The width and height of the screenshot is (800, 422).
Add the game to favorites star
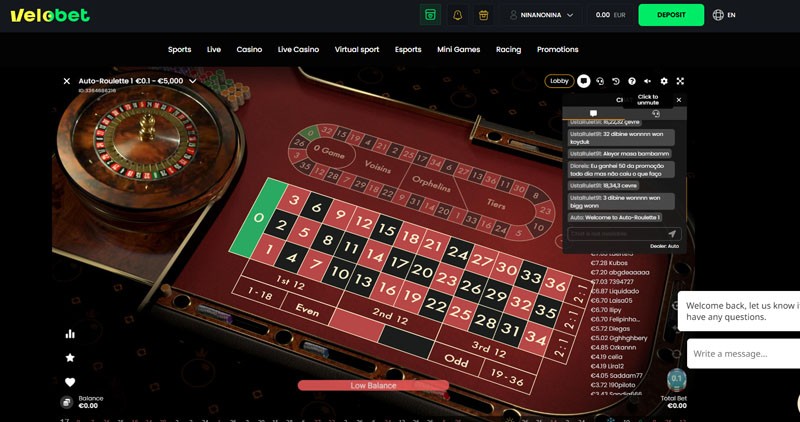coord(70,358)
